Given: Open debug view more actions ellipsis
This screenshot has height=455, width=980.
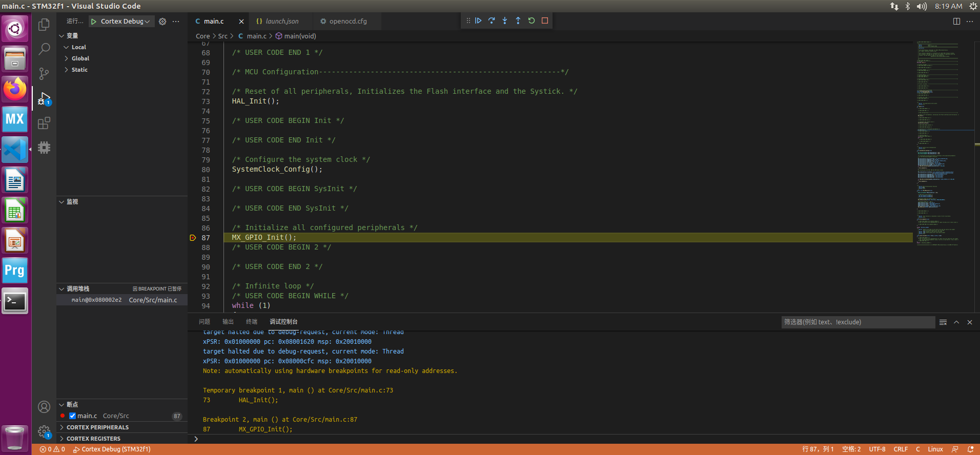Looking at the screenshot, I should point(176,22).
